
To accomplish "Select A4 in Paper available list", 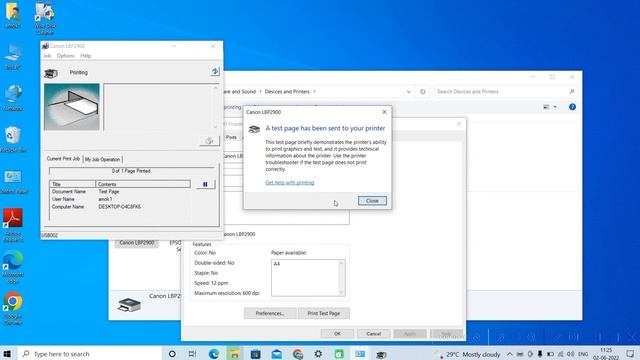I will (277, 264).
